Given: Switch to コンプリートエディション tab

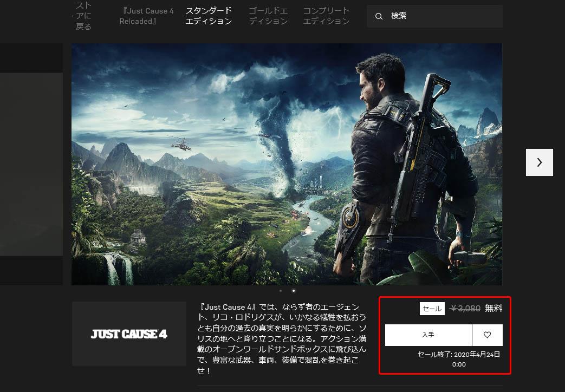Looking at the screenshot, I should coord(326,16).
